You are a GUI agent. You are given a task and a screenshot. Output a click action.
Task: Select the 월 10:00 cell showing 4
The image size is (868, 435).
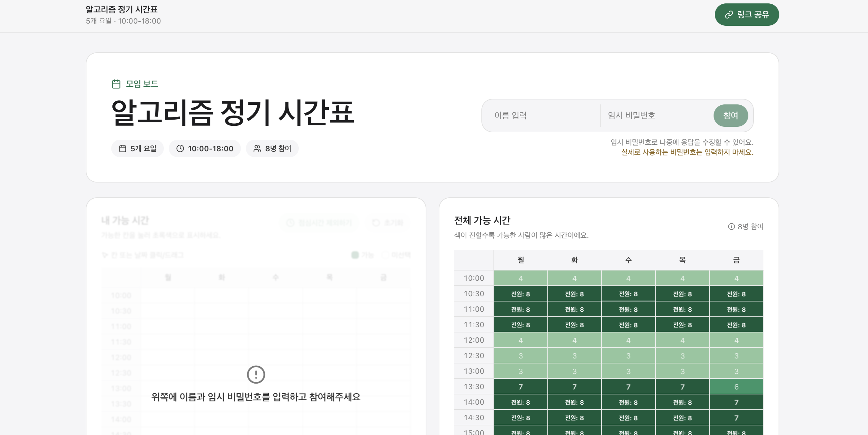521,278
